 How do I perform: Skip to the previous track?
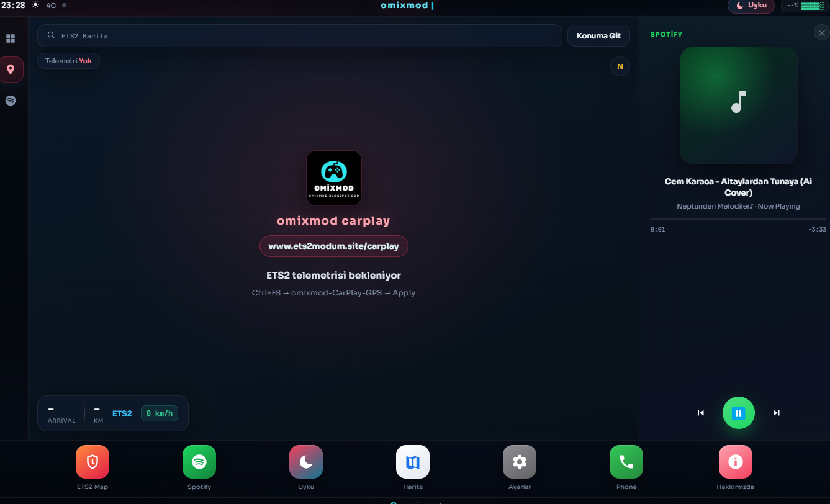pyautogui.click(x=701, y=413)
